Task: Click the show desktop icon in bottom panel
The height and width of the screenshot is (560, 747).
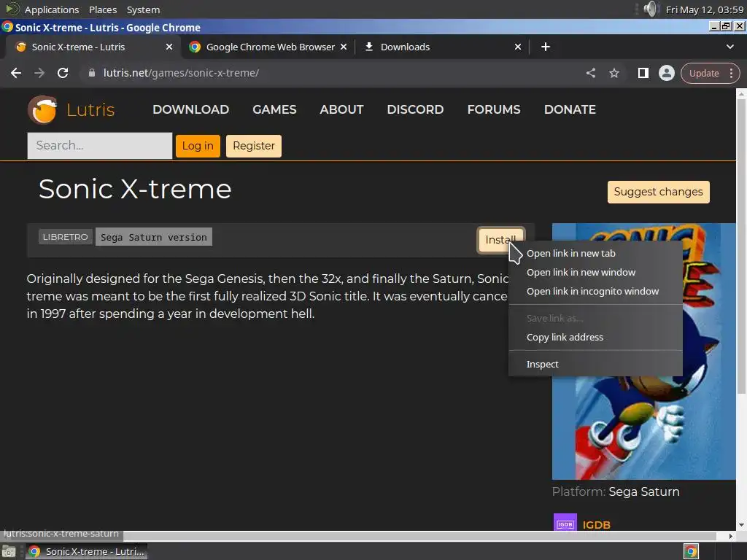Action: [9, 551]
